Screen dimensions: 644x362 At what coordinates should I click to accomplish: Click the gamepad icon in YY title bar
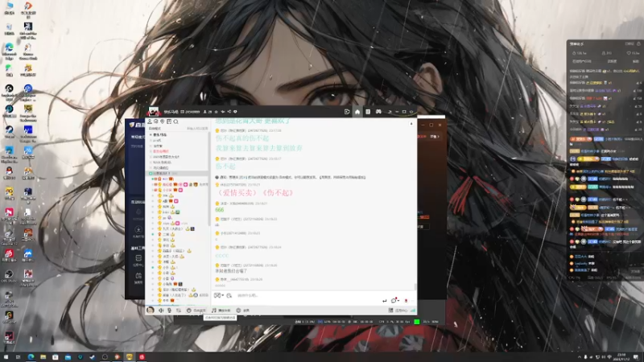point(378,112)
